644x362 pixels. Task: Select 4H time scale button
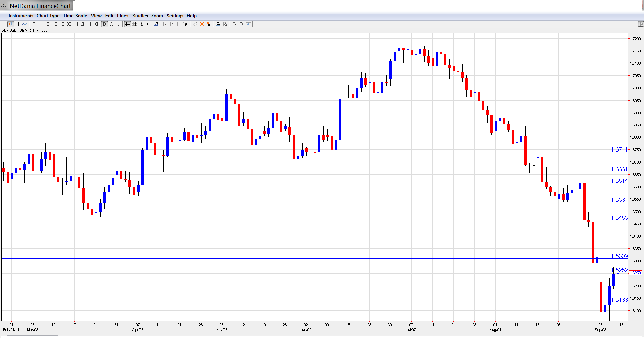[90, 24]
